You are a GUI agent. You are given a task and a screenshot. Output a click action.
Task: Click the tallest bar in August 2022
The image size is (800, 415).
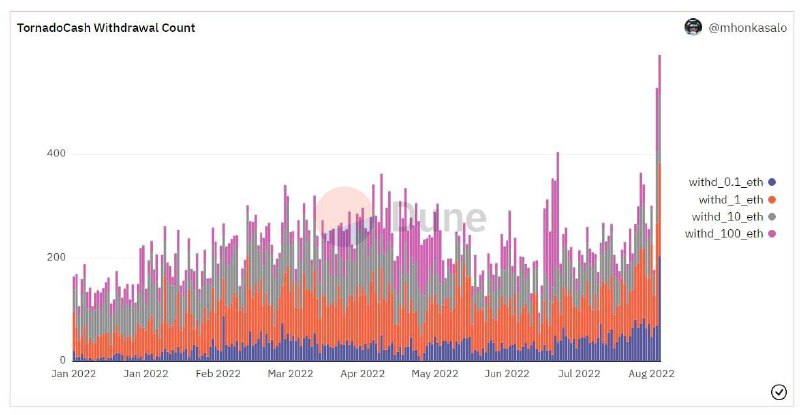click(x=660, y=208)
